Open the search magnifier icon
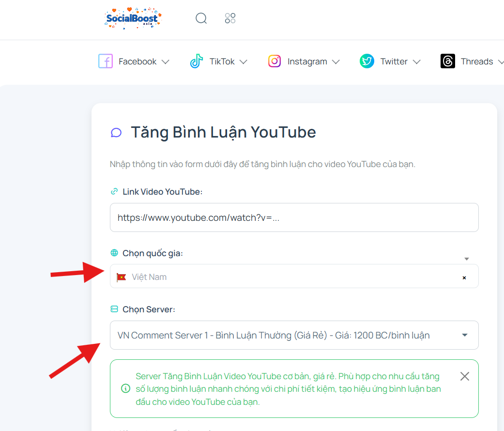The image size is (504, 431). (201, 18)
